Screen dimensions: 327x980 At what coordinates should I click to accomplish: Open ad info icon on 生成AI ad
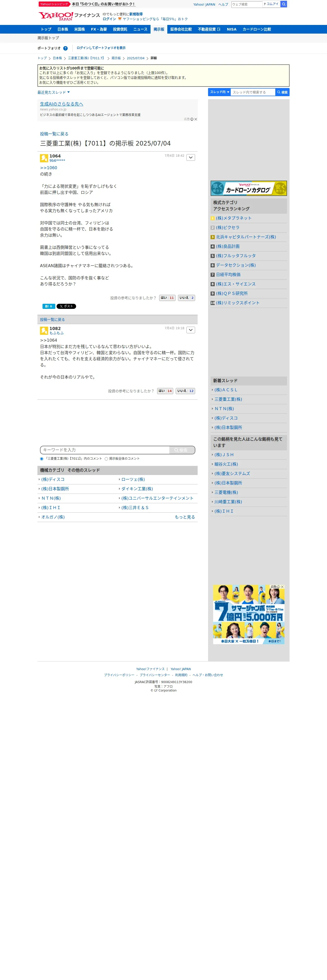tap(192, 119)
